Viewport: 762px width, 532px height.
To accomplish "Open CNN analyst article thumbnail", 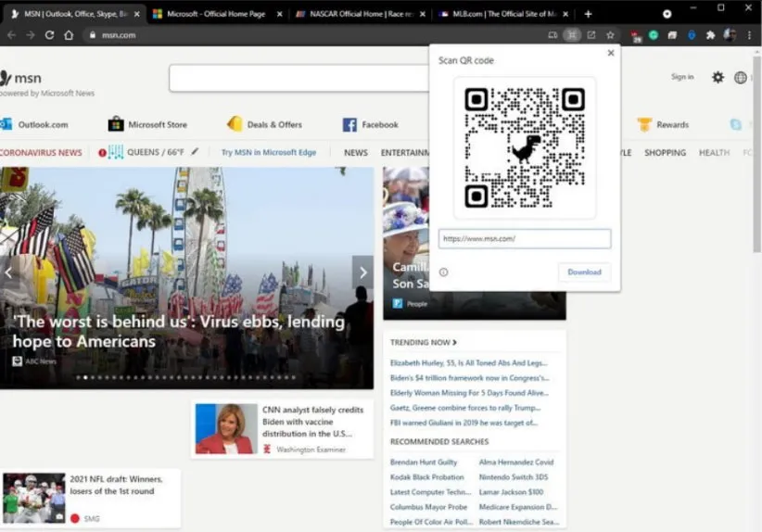I will (226, 429).
